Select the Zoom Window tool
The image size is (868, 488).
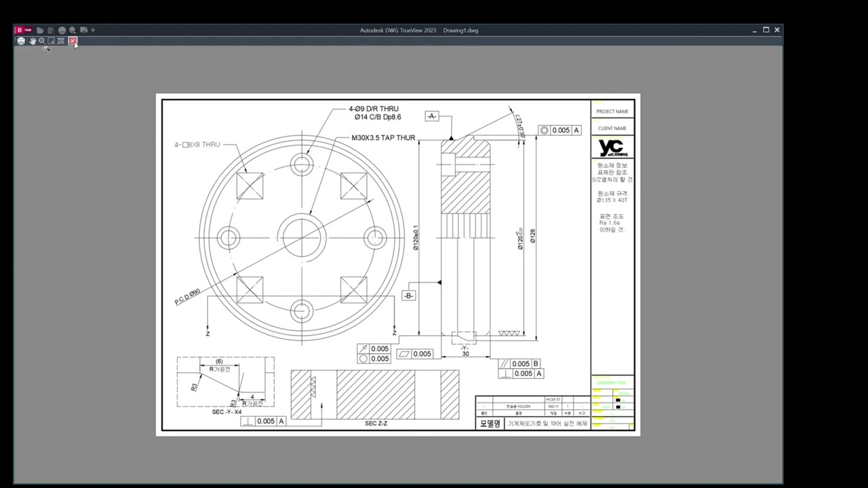[x=51, y=41]
